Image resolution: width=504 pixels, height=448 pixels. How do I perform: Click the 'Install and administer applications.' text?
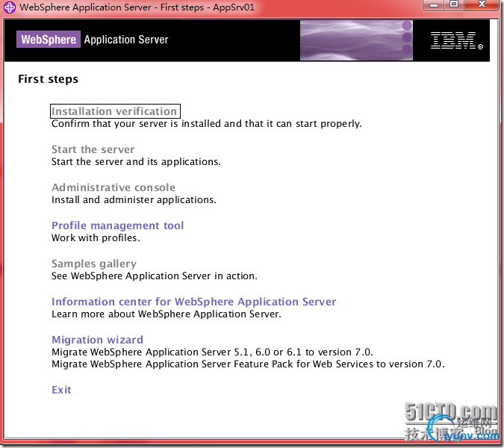click(x=134, y=200)
